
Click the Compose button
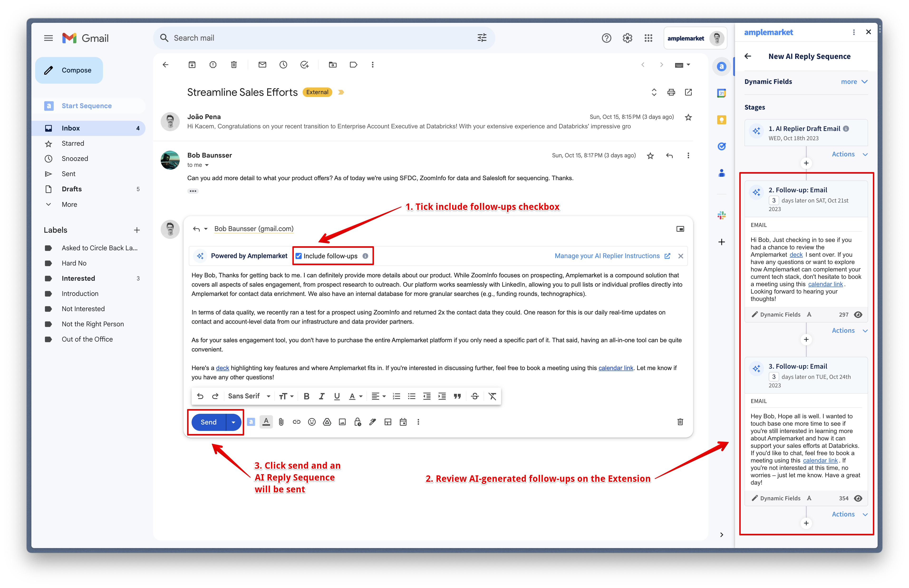tap(69, 70)
